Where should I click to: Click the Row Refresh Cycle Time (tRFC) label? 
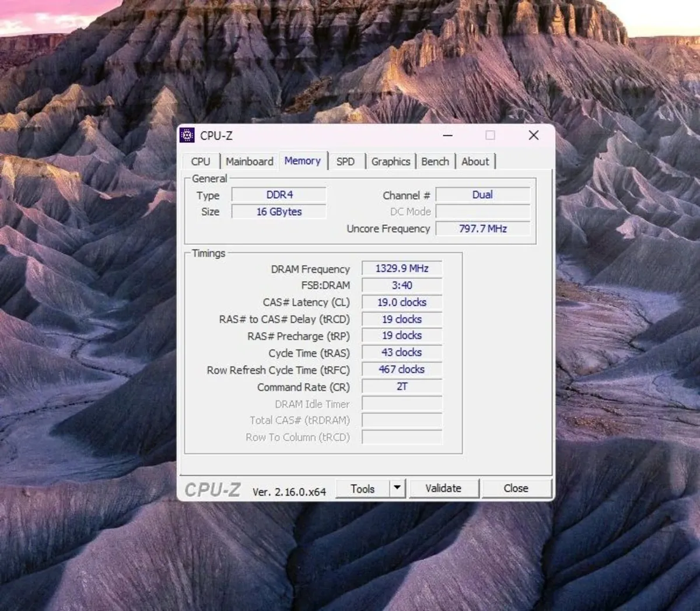tap(278, 370)
